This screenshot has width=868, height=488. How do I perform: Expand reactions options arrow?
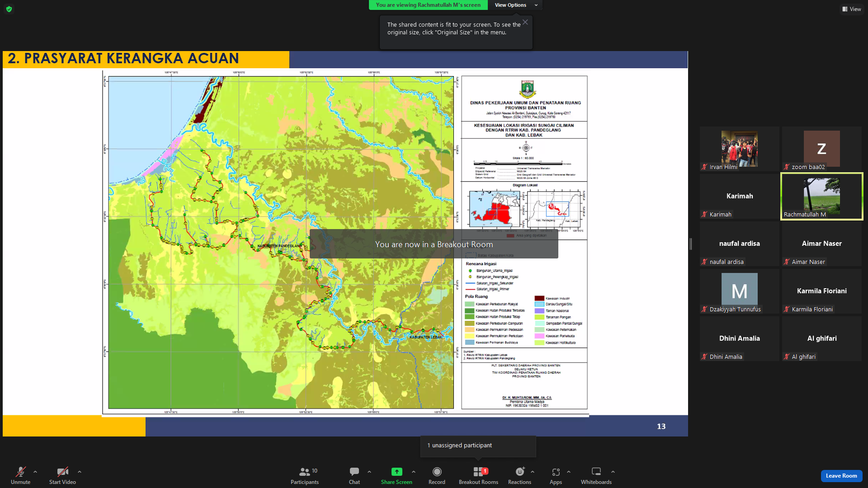(533, 472)
